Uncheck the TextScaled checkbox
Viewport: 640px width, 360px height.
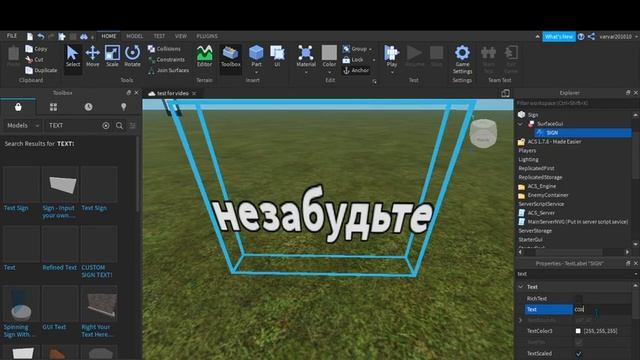[x=579, y=353]
